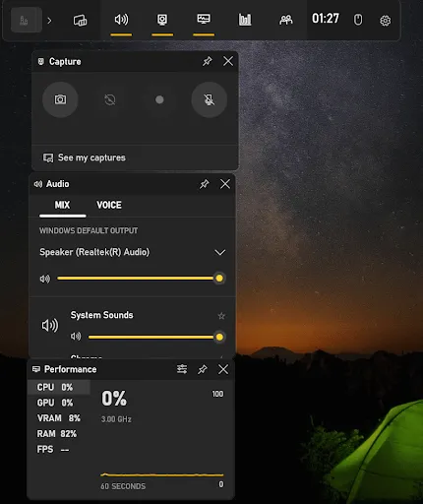The image size is (423, 504).
Task: Pin the Performance widget
Action: (203, 369)
